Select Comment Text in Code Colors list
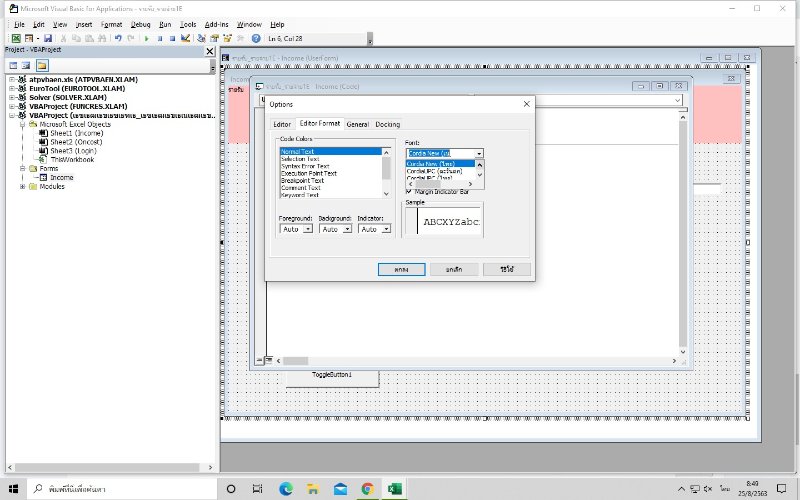Image resolution: width=800 pixels, height=500 pixels. click(x=300, y=187)
